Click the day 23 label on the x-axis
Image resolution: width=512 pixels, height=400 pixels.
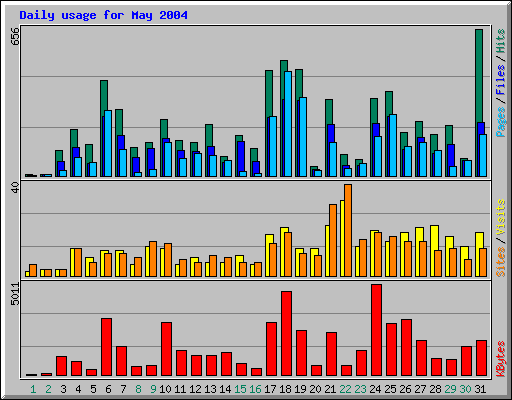pos(360,389)
